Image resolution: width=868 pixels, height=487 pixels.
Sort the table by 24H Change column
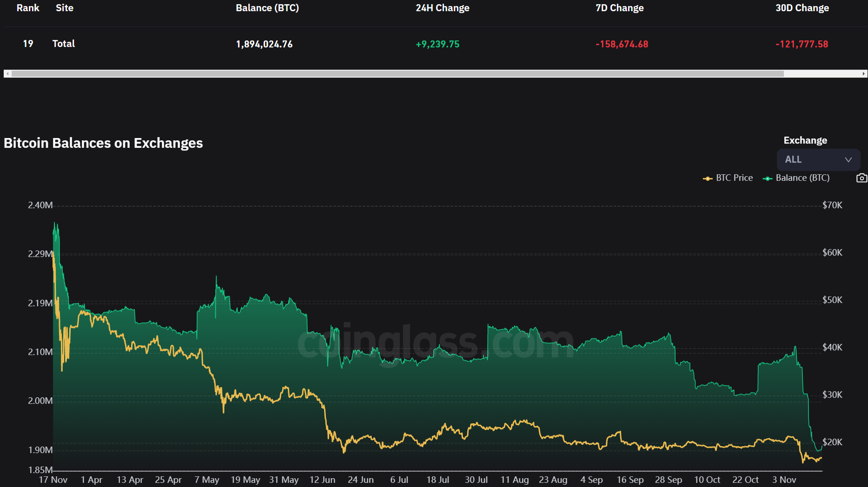point(442,8)
